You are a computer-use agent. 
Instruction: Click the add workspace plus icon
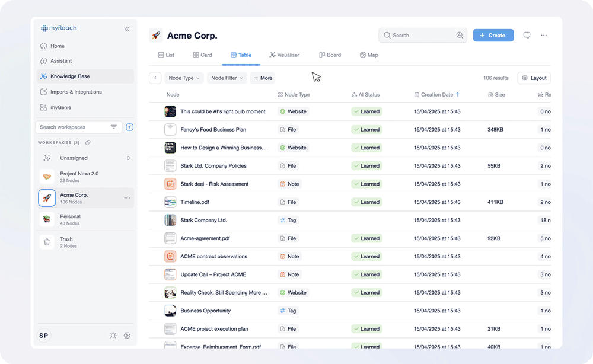(x=130, y=127)
